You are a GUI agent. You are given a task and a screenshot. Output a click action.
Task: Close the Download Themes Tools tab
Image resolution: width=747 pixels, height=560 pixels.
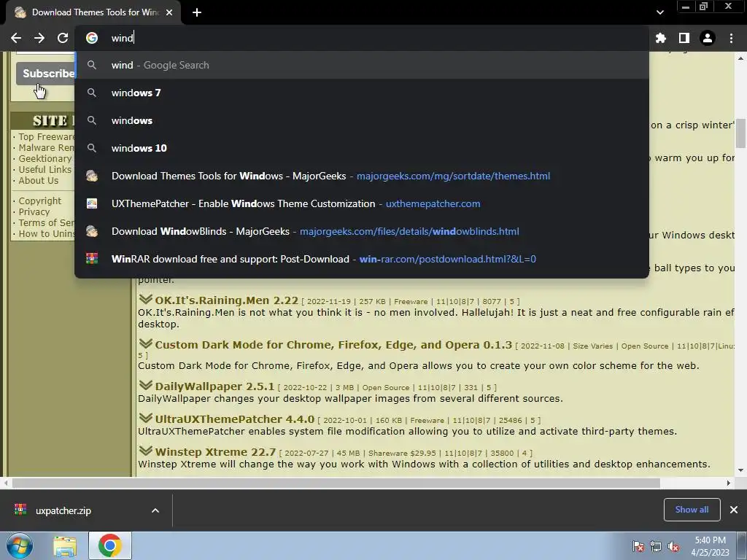169,12
